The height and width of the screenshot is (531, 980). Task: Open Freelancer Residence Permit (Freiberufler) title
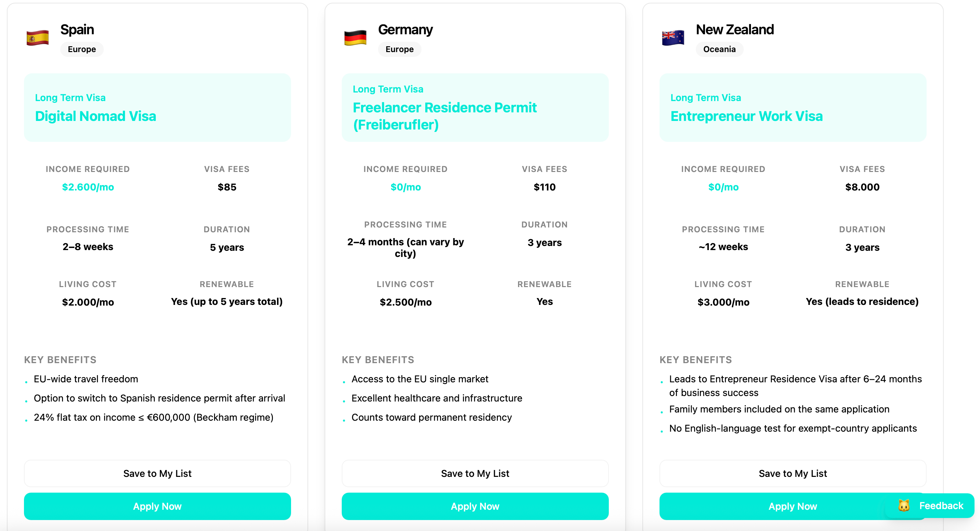[x=444, y=116]
